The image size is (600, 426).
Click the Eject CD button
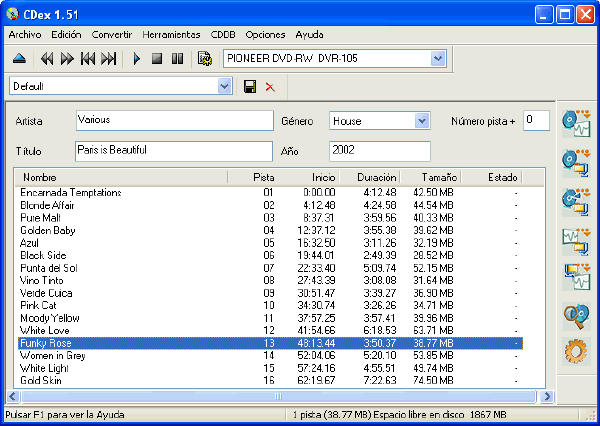click(x=19, y=59)
